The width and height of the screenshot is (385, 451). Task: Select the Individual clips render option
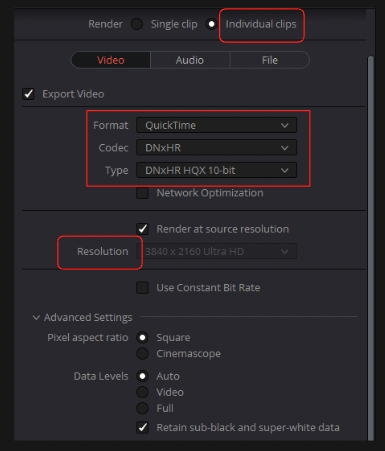[211, 24]
